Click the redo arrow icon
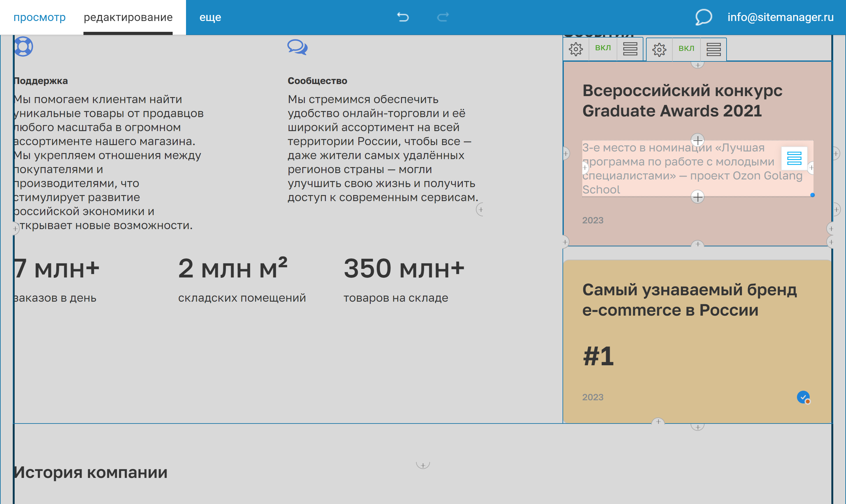The image size is (846, 504). point(442,16)
